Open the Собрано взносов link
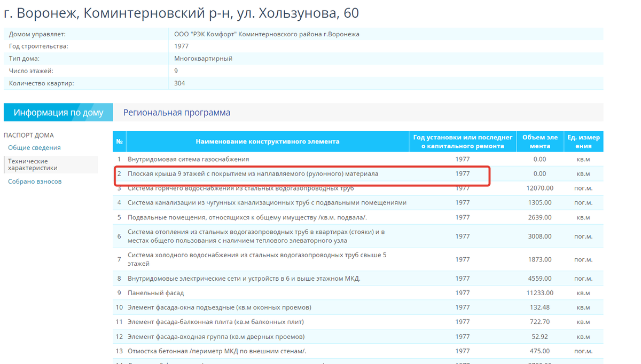This screenshot has width=641, height=364. 35,181
